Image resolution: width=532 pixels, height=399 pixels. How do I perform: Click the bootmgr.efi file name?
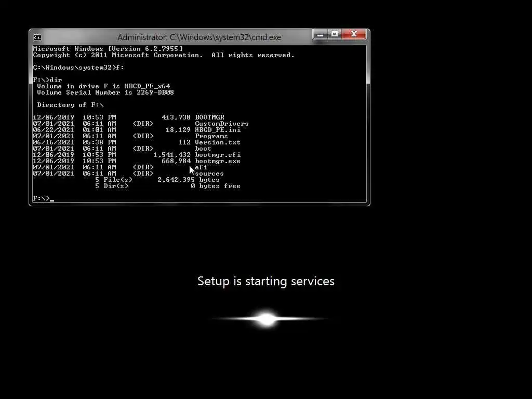(218, 155)
